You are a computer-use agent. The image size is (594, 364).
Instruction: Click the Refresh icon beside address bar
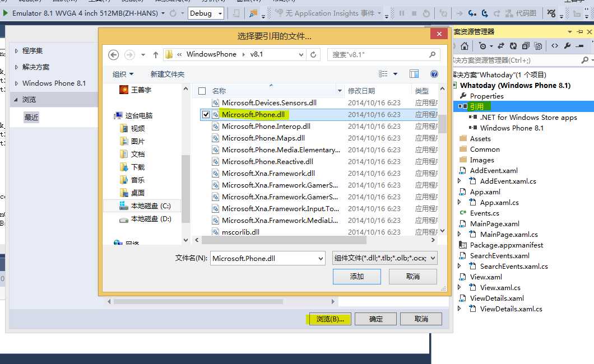[313, 54]
